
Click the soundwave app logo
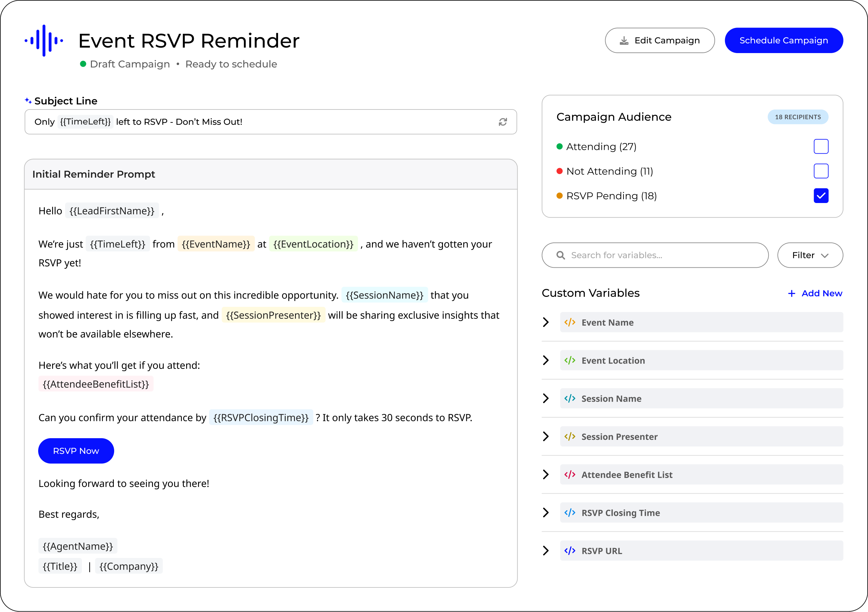point(44,40)
